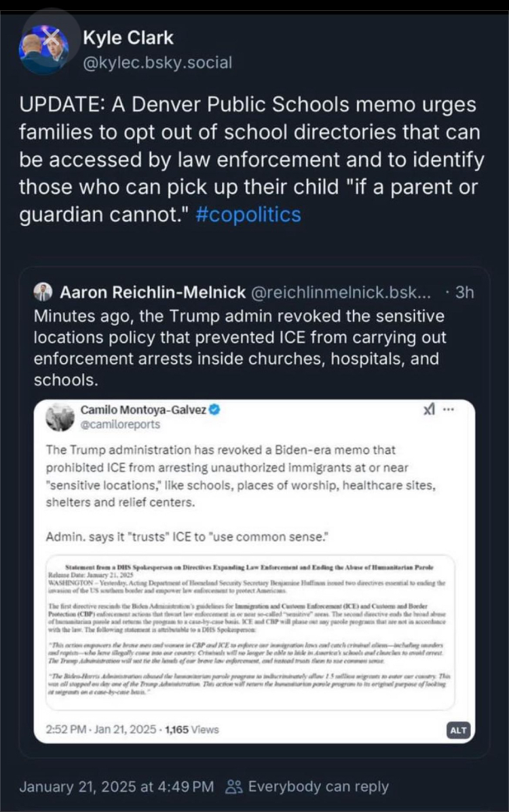Click the Camilo Montoya-Galvez name
The image size is (509, 812).
click(x=143, y=410)
